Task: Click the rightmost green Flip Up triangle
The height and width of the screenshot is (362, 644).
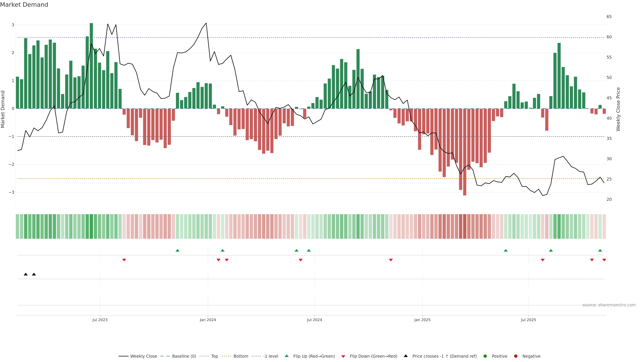Action: tap(600, 250)
